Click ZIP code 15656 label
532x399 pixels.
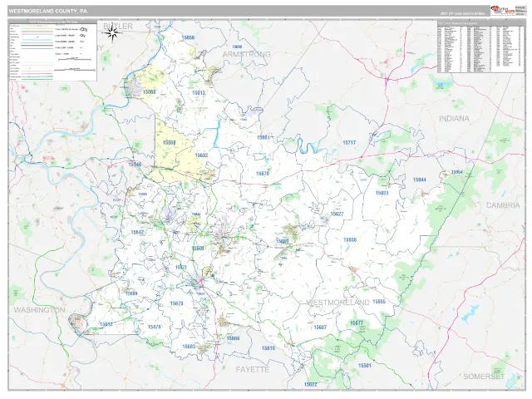188,37
